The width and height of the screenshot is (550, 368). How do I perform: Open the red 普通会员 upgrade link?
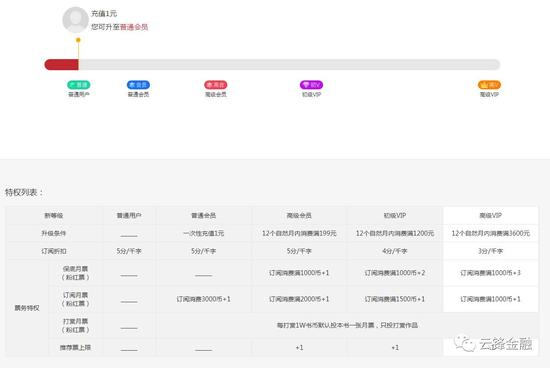tap(134, 27)
